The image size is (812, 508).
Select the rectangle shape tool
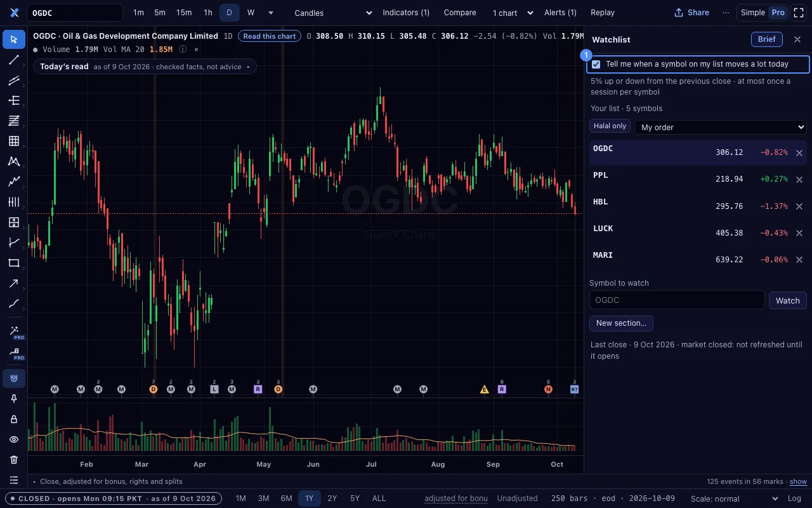(x=14, y=263)
